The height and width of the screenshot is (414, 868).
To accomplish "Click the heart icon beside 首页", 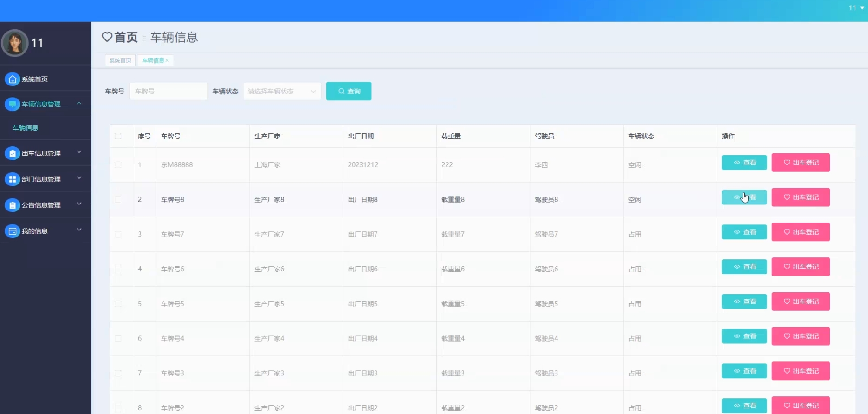I will (x=107, y=37).
